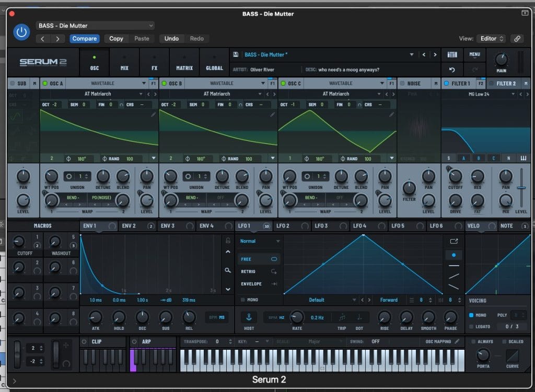Screen dimensions: 535x392
Task: Click the LFO export shape icon
Action: click(x=453, y=241)
